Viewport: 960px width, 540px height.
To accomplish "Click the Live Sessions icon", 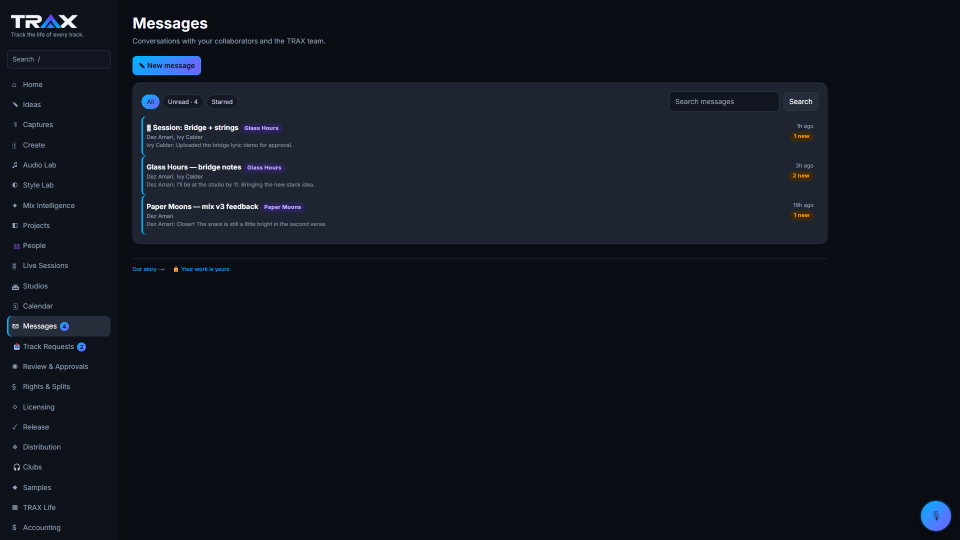I will (15, 266).
